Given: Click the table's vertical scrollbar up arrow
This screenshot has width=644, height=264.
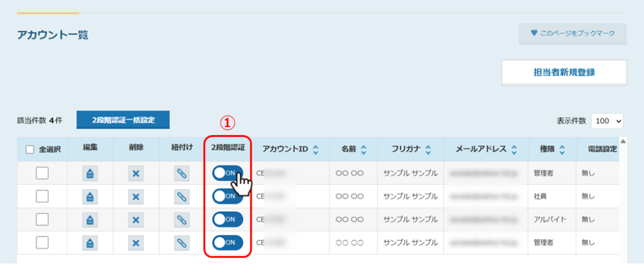Looking at the screenshot, I should 623,141.
